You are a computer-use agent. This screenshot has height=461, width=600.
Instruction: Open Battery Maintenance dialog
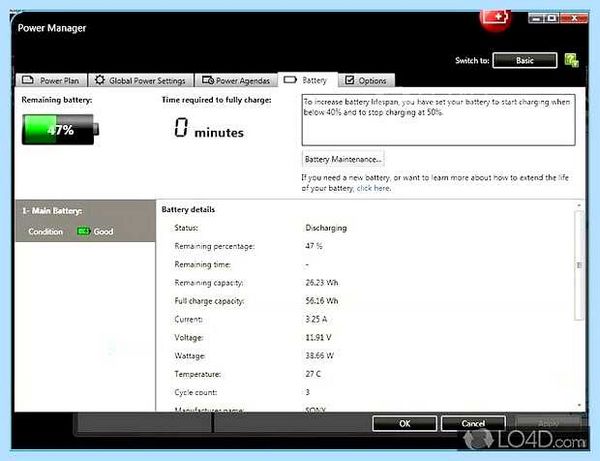pyautogui.click(x=343, y=159)
